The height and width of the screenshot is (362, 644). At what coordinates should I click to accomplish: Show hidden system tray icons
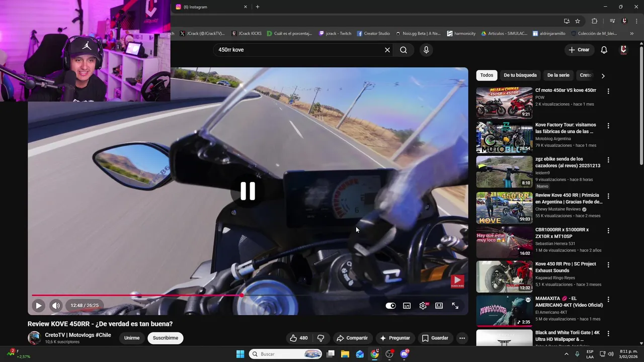(566, 354)
